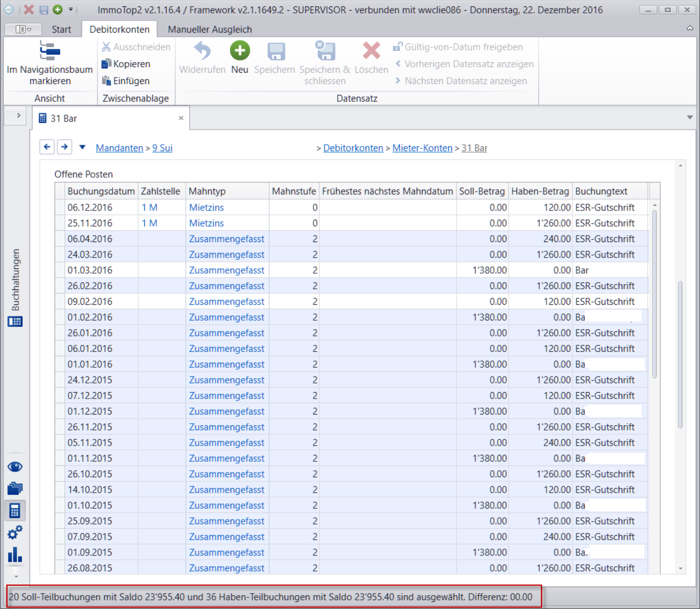Click the Kopieren clipboard icon

pyautogui.click(x=106, y=64)
